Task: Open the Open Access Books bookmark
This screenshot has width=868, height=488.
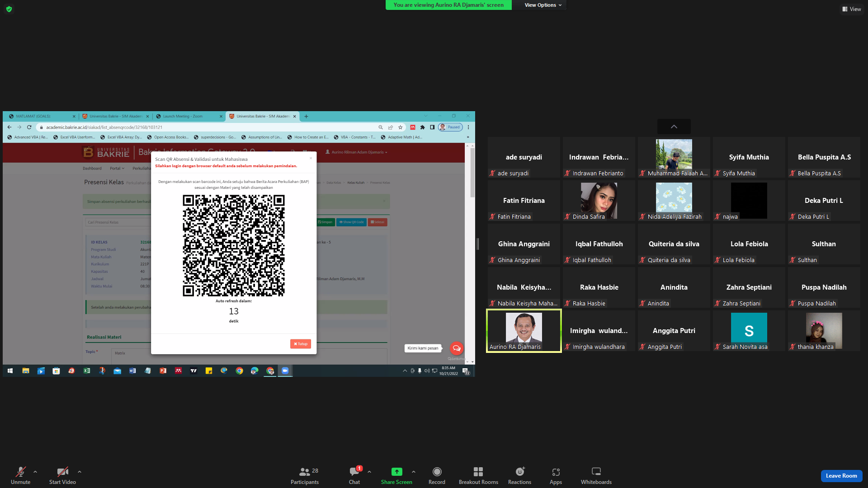Action: (x=168, y=137)
